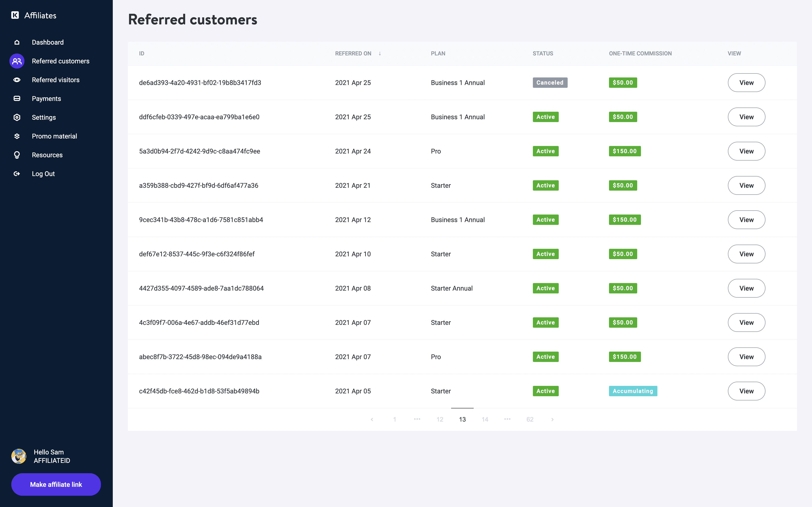Click the Promo material layers icon
Screen dimensions: 812x507
coord(17,136)
